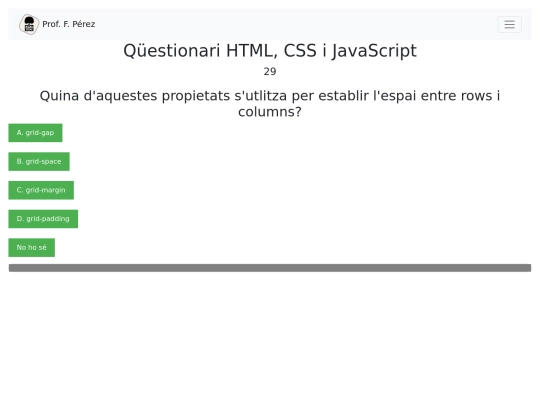540x405 pixels.
Task: Choose answer B. grid-space
Action: click(x=39, y=162)
